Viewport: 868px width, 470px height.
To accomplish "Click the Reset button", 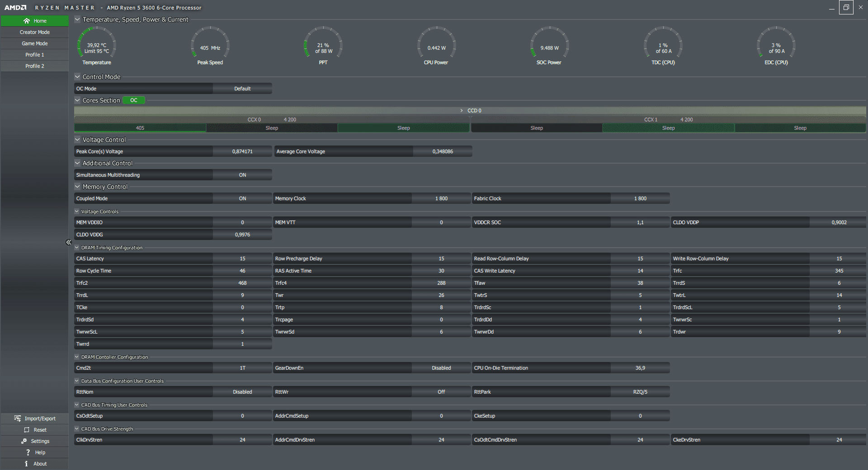I will coord(35,430).
